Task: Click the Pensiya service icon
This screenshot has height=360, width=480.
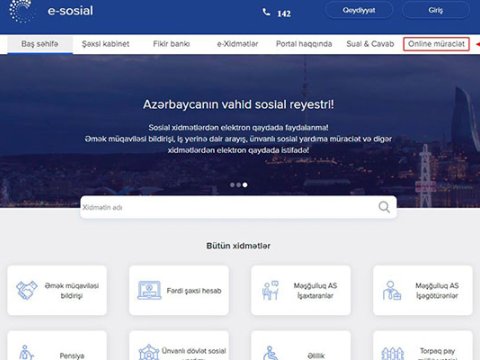Action: (26, 353)
